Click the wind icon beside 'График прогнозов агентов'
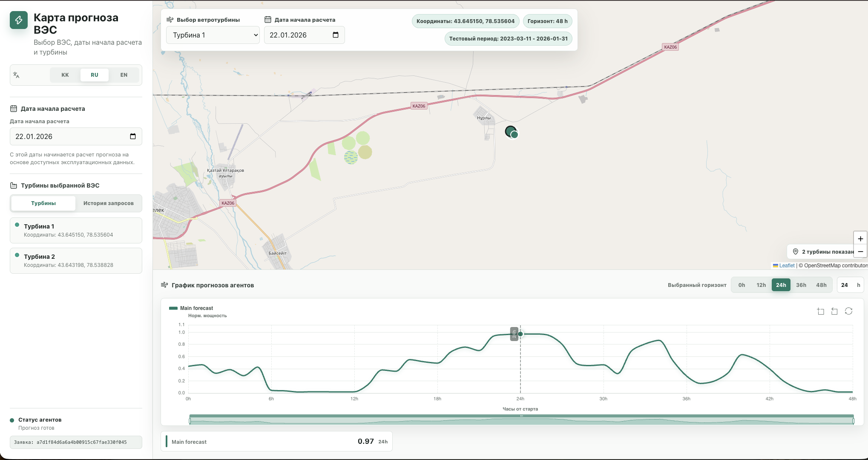Viewport: 868px width, 460px height. [x=164, y=285]
